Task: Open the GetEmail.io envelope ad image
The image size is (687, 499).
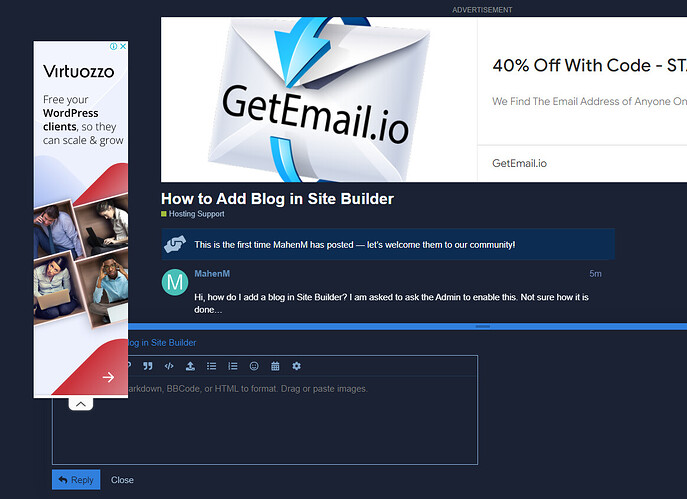Action: pos(319,99)
